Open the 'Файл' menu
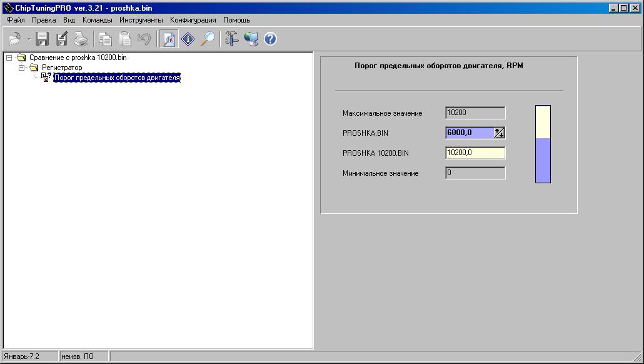This screenshot has height=364, width=644. pos(16,20)
